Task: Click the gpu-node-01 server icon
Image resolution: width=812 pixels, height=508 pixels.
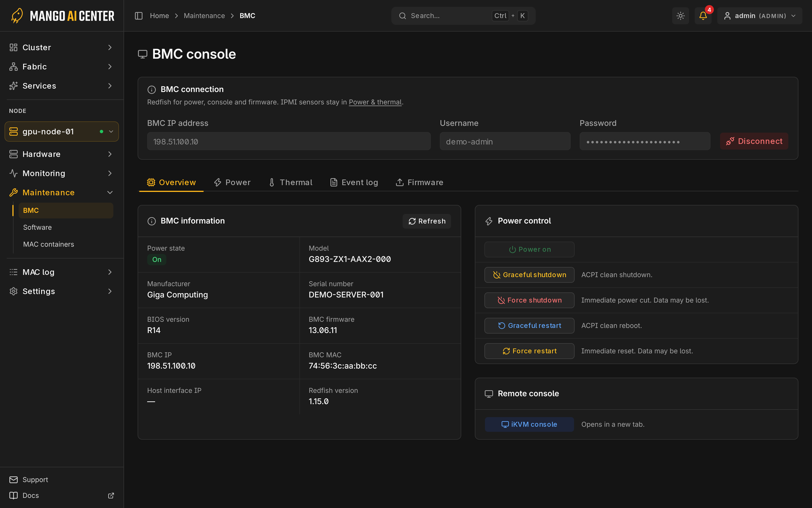Action: click(13, 131)
